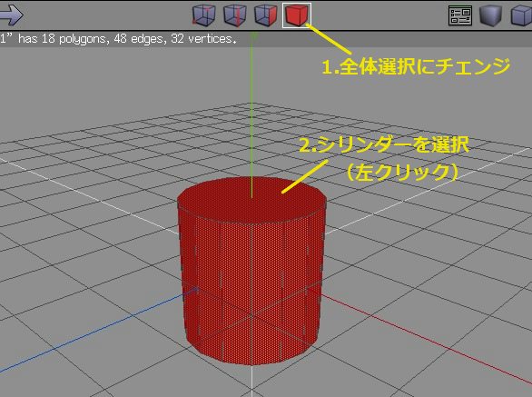Switch to face selection mode cube icon

coord(266,15)
